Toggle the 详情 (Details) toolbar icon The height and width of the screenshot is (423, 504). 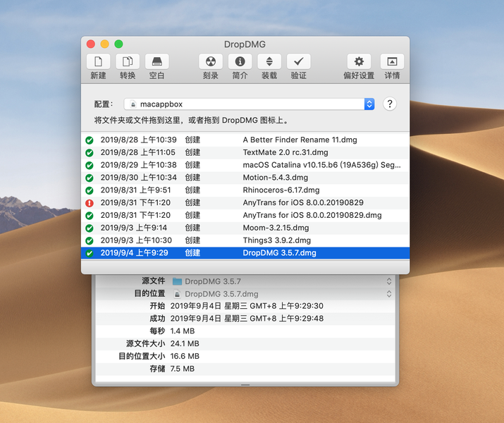pyautogui.click(x=392, y=61)
